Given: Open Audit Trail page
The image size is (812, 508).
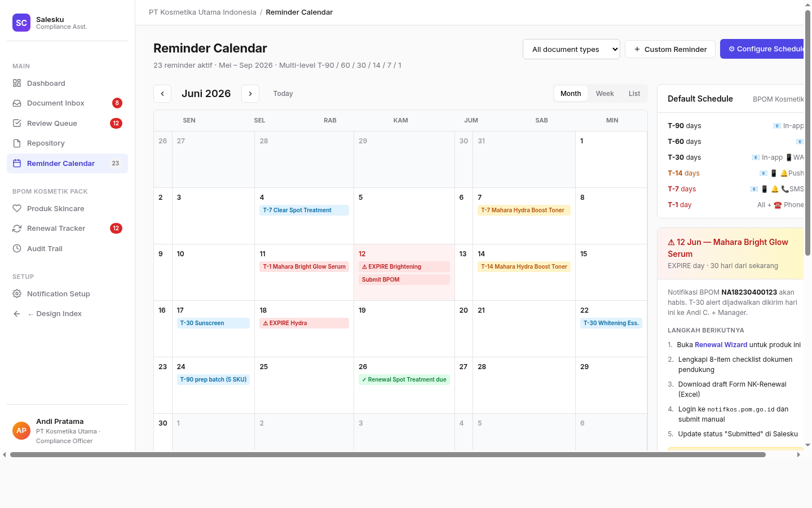Looking at the screenshot, I should 67,248.
